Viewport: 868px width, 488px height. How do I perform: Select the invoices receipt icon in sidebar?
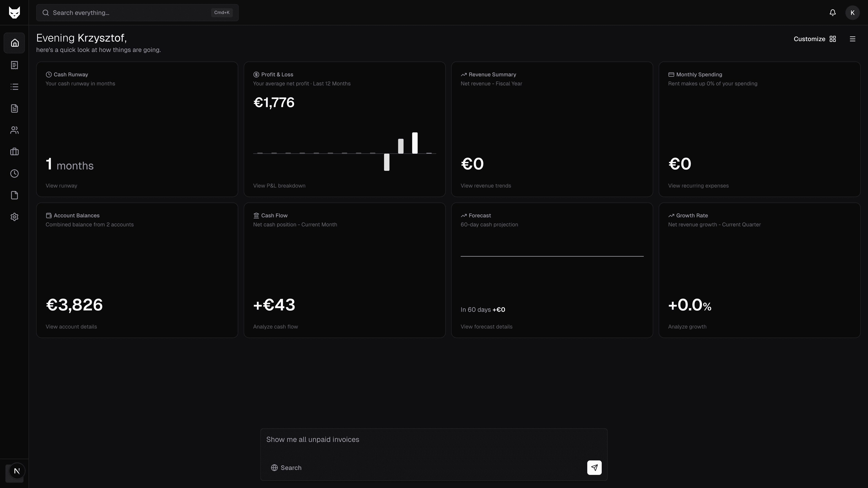14,65
